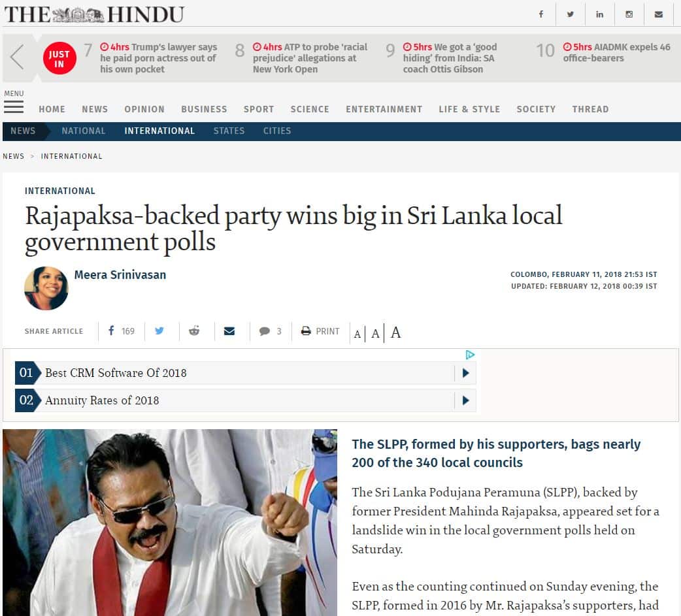Share article on Reddit

tap(194, 331)
